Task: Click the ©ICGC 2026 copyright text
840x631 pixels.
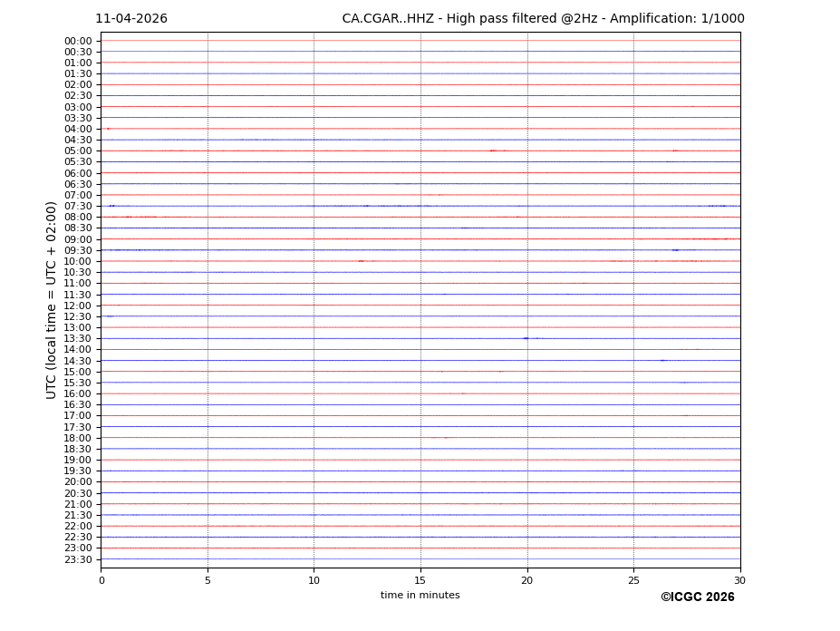Action: [697, 597]
